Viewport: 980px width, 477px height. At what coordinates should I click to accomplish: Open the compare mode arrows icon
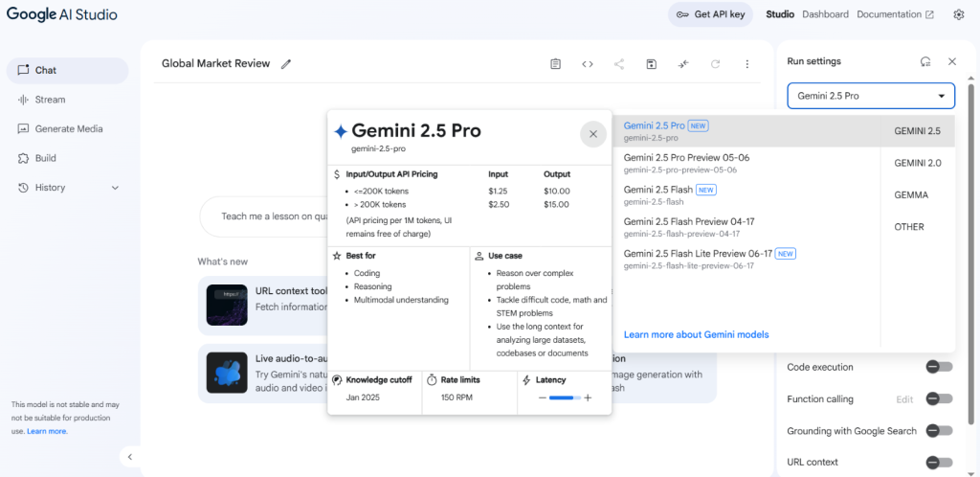coord(683,64)
